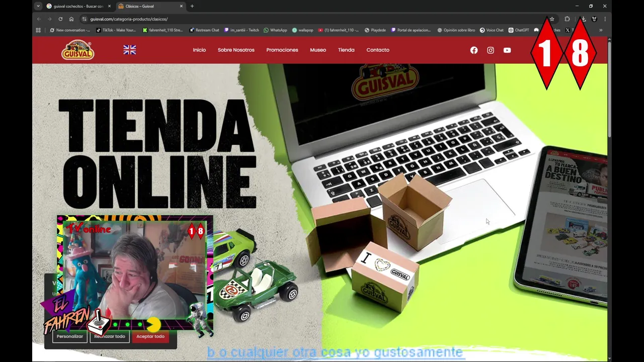Screen dimensions: 644x362
Task: Open the New conversation bookmark
Action: click(x=70, y=30)
